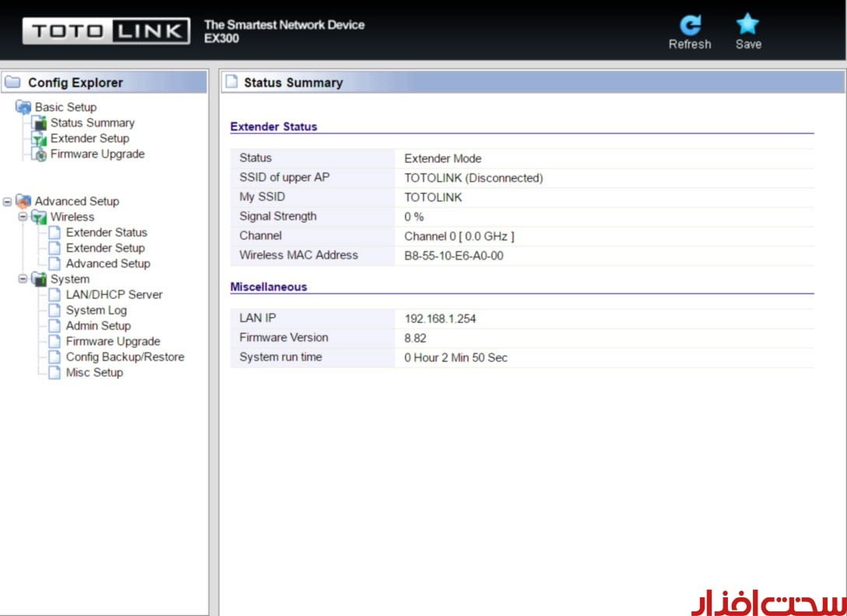Open LAN/DHCP Server settings
This screenshot has height=616, width=847.
click(114, 295)
